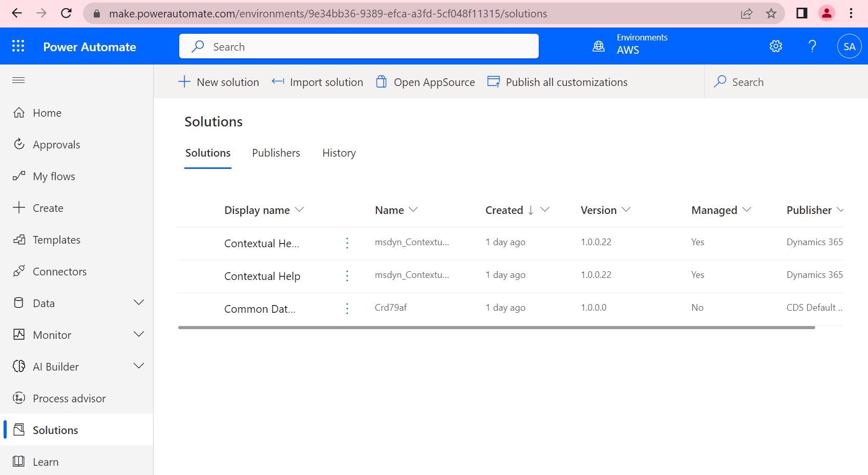Click the Search field in the top bar
This screenshot has height=475, width=868.
tap(358, 46)
